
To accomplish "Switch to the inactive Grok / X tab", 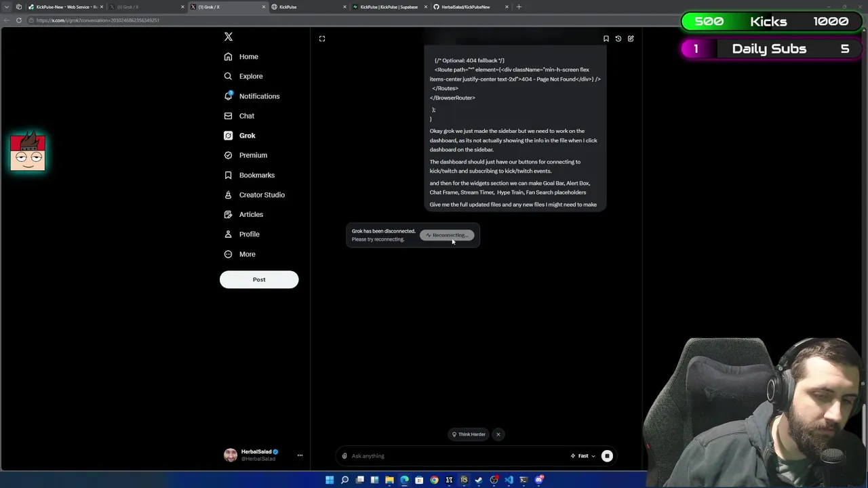I will coord(146,7).
